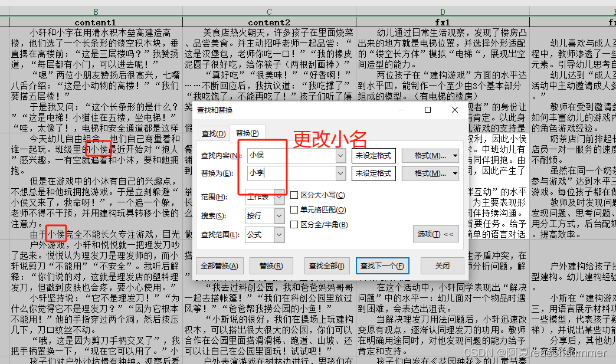Select the 替换(P) tab
The height and width of the screenshot is (364, 616).
(247, 133)
